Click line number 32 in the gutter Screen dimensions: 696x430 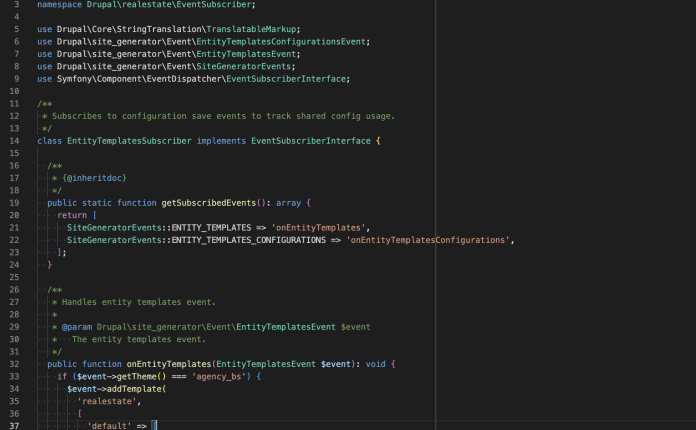coord(15,363)
